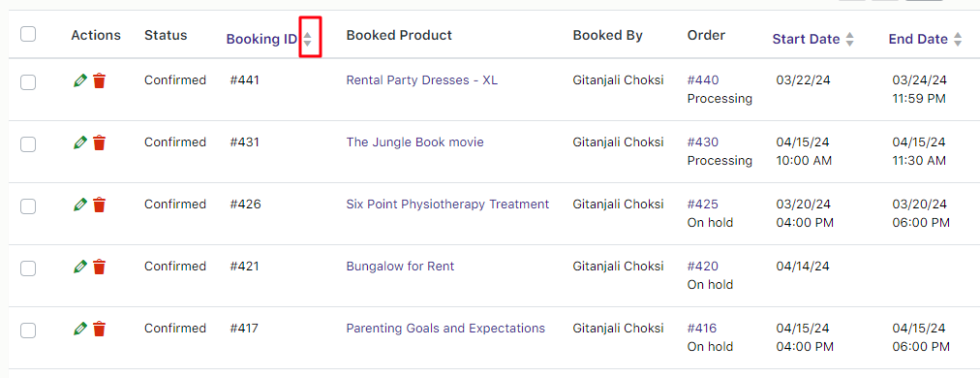Select checkbox for booking #417
This screenshot has width=980, height=378.
tap(28, 331)
